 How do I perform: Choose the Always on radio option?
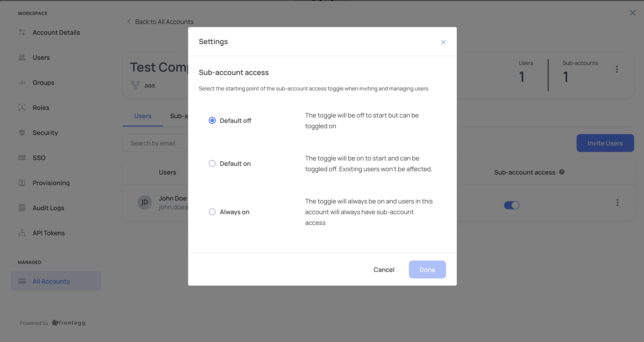212,212
